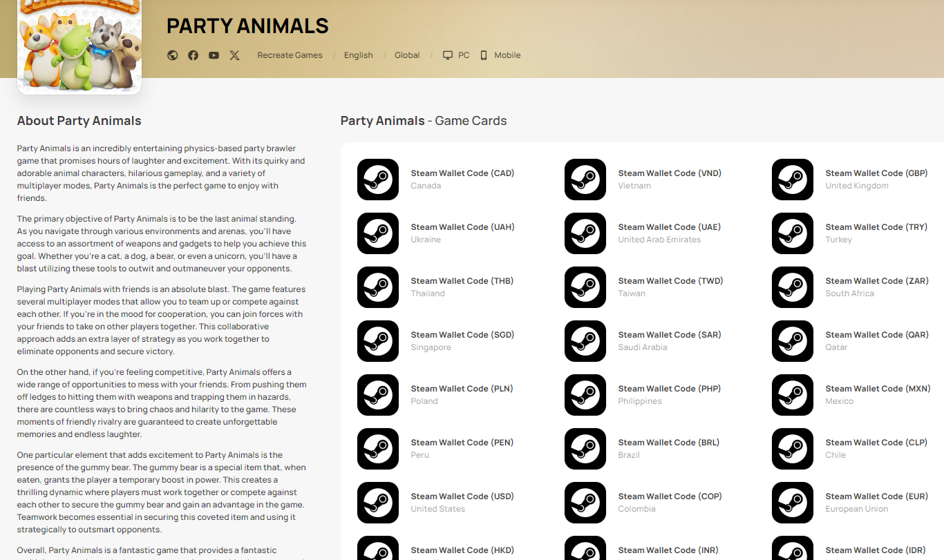Click the 'Vietnam' country label
This screenshot has height=560, width=944.
634,186
